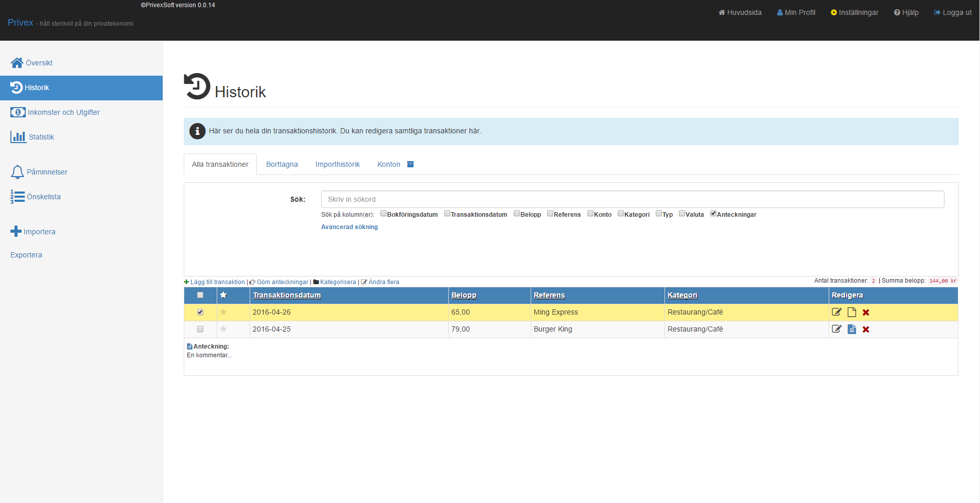Uncheck the Anteckningar search column checkbox

pyautogui.click(x=713, y=214)
